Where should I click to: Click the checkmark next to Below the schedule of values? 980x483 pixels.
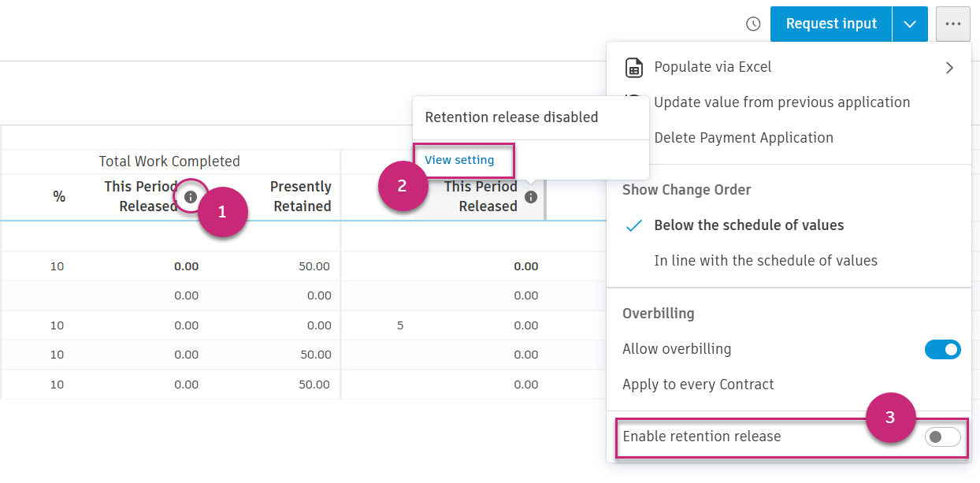click(x=634, y=225)
